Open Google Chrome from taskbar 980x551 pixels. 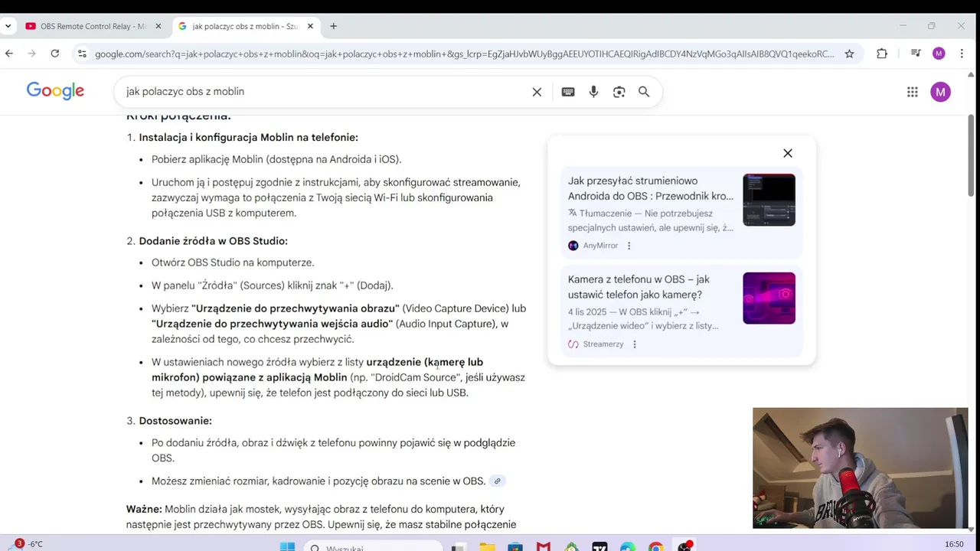tap(655, 546)
